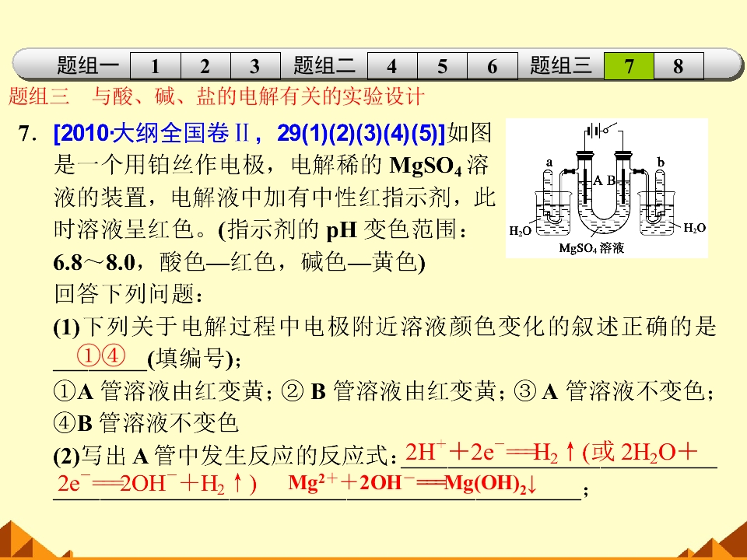Select question 3 in navigation bar
This screenshot has width=747, height=560.
coord(255,65)
